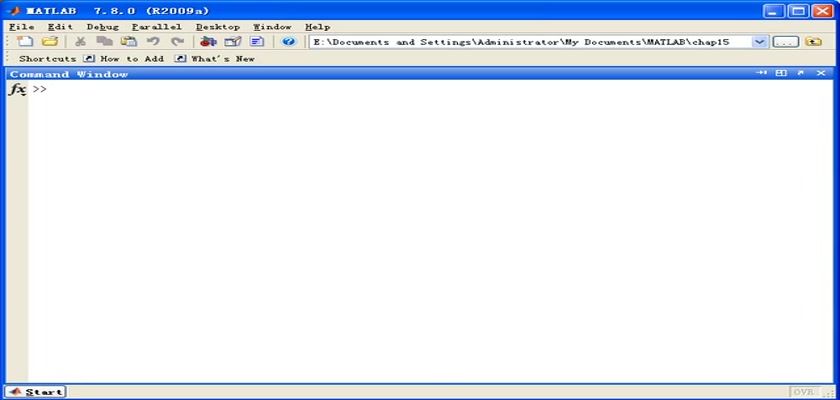
Task: Click the Command Window prompt area
Action: pyautogui.click(x=430, y=231)
